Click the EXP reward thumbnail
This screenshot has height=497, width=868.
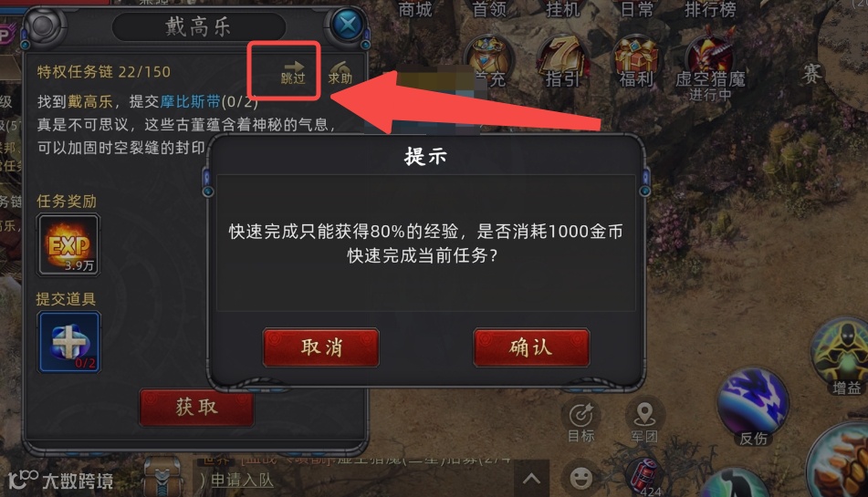[x=68, y=245]
